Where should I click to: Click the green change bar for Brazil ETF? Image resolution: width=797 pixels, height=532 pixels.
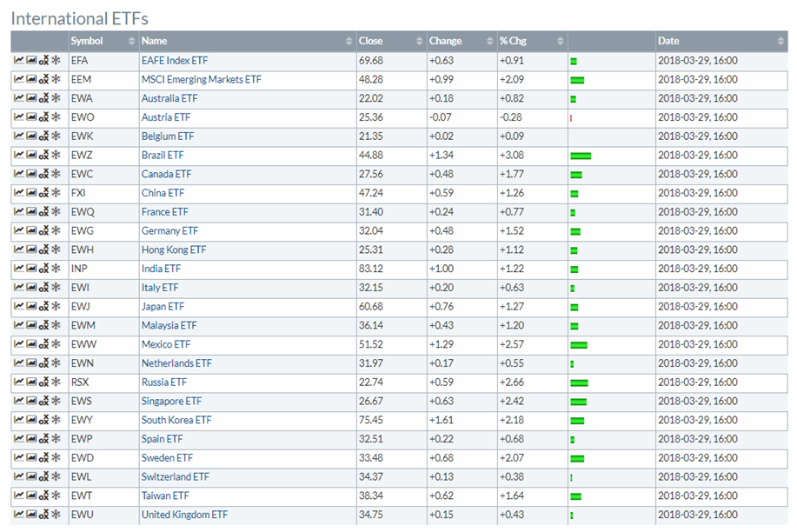pyautogui.click(x=581, y=156)
